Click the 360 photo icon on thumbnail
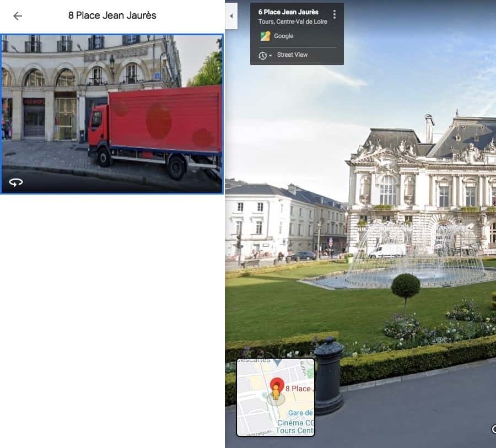 pyautogui.click(x=16, y=182)
